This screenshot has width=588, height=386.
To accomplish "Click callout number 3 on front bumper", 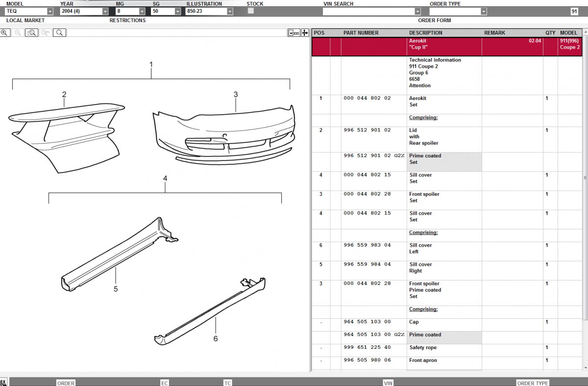I will coord(236,95).
